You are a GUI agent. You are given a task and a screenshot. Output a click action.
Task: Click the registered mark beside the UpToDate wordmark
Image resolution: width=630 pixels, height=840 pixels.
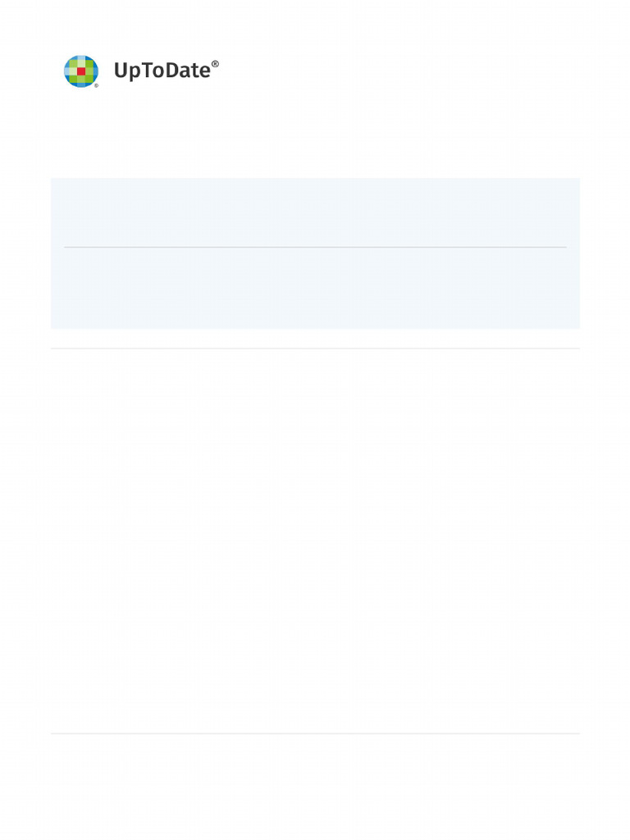215,64
